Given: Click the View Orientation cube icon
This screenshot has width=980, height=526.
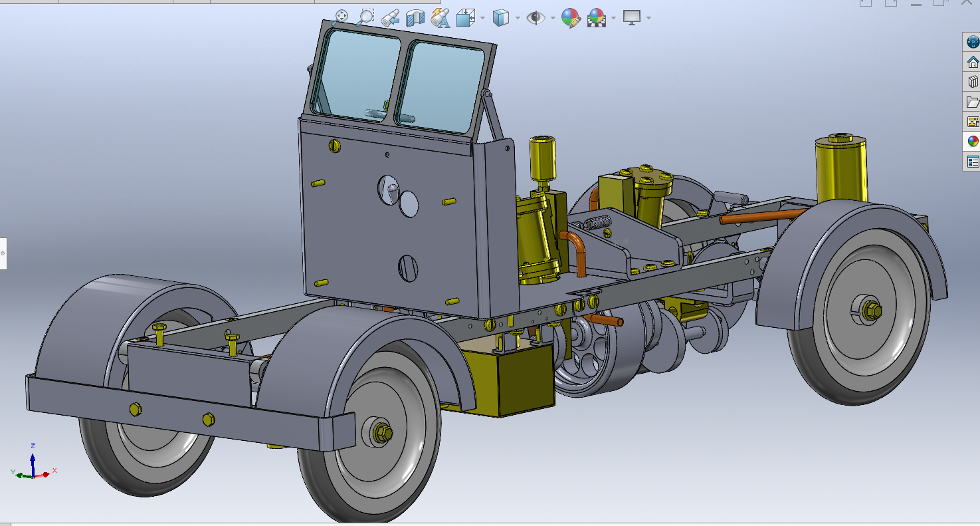Looking at the screenshot, I should [464, 17].
